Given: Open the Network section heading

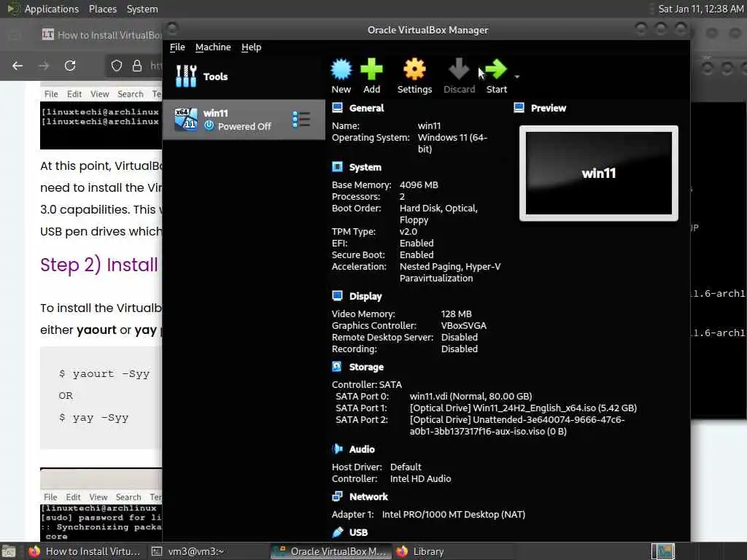Looking at the screenshot, I should (x=368, y=497).
